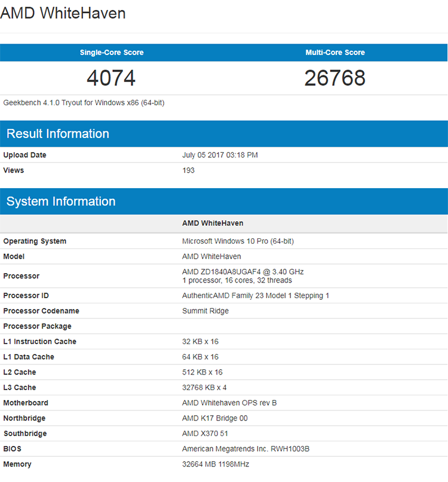Click the bold AMD WhiteHaven column header

pyautogui.click(x=213, y=223)
